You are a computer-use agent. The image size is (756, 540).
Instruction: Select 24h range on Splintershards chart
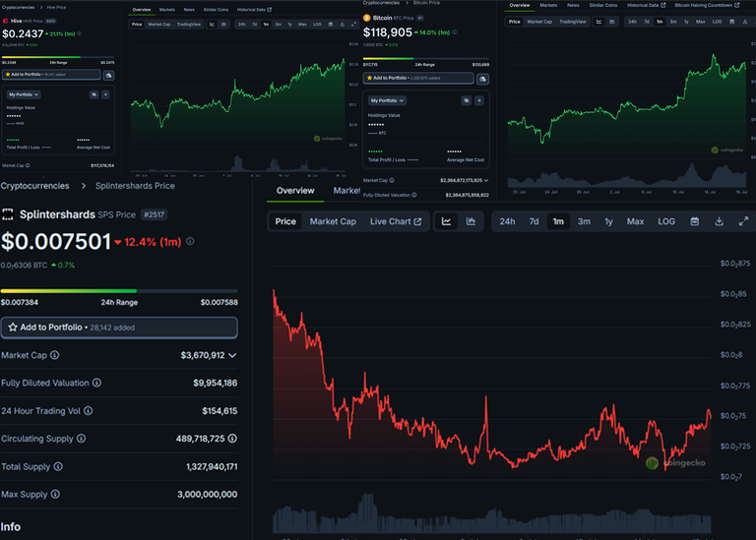507,221
